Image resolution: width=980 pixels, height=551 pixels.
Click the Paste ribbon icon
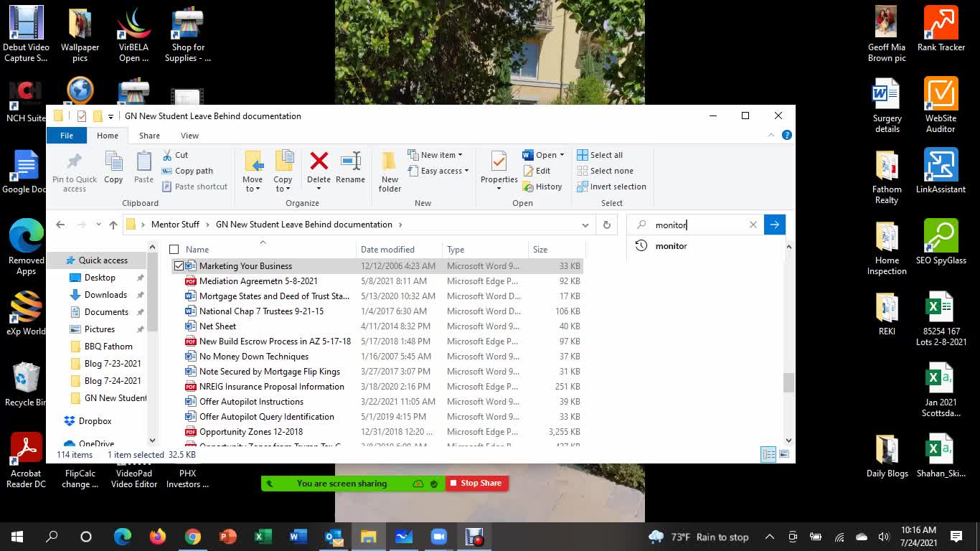(x=143, y=167)
